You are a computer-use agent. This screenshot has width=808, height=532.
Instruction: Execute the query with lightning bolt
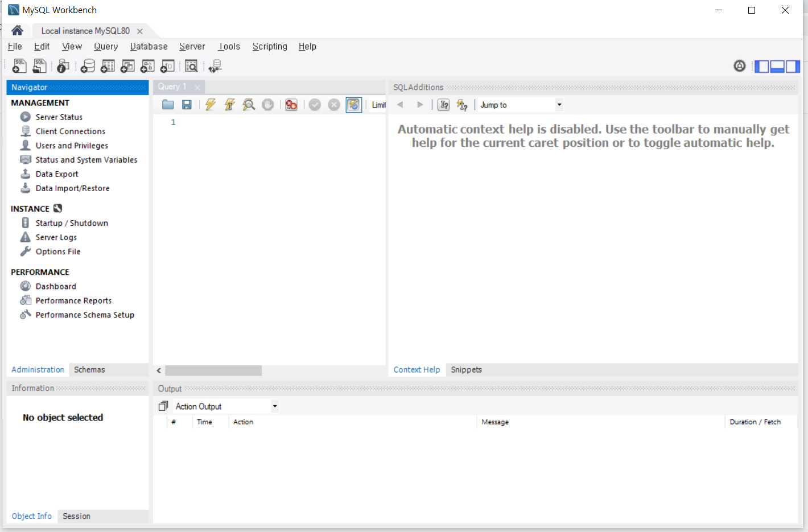(211, 105)
